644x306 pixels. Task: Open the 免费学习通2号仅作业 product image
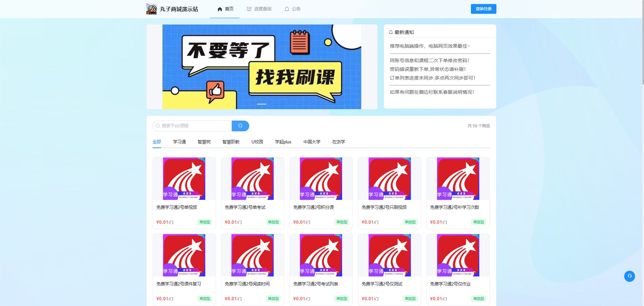pyautogui.click(x=458, y=255)
